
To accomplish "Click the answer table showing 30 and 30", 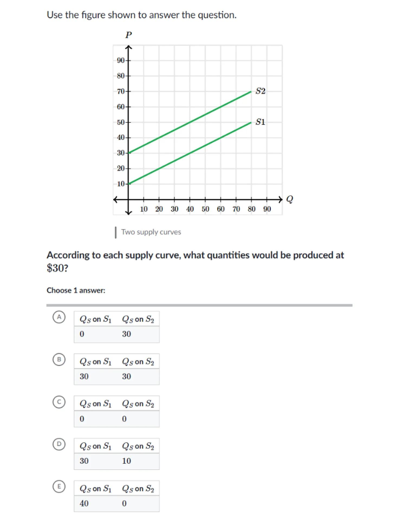I will [117, 369].
